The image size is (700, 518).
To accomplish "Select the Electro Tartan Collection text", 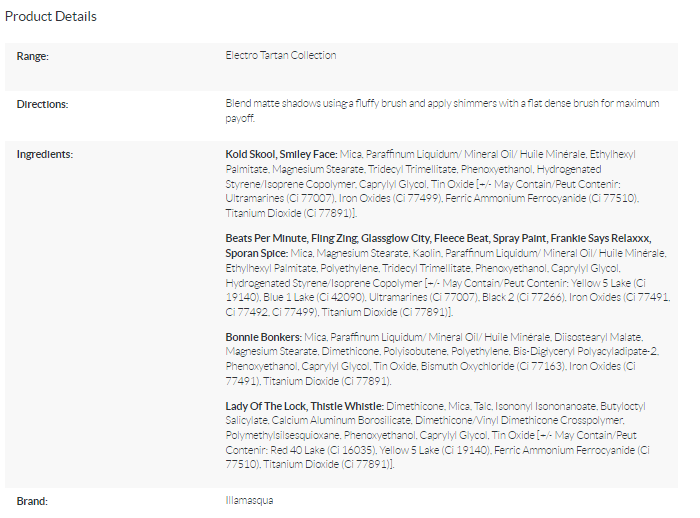I will click(x=281, y=56).
